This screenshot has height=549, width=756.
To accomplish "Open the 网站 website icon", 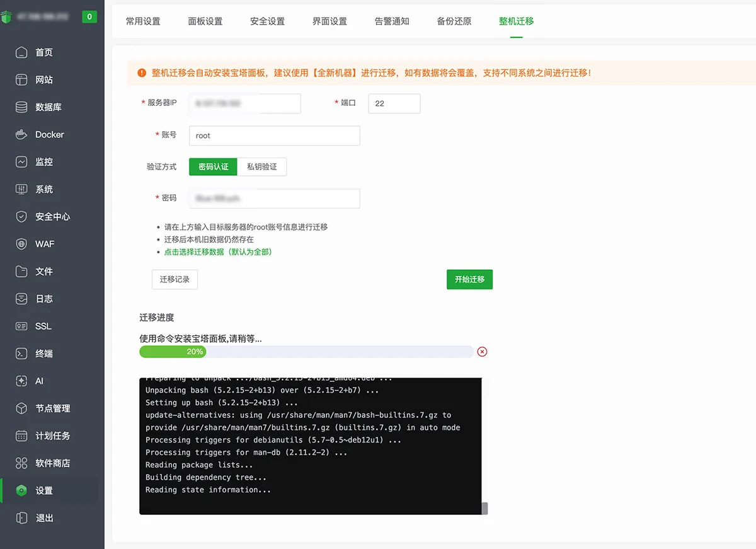I will (x=21, y=79).
